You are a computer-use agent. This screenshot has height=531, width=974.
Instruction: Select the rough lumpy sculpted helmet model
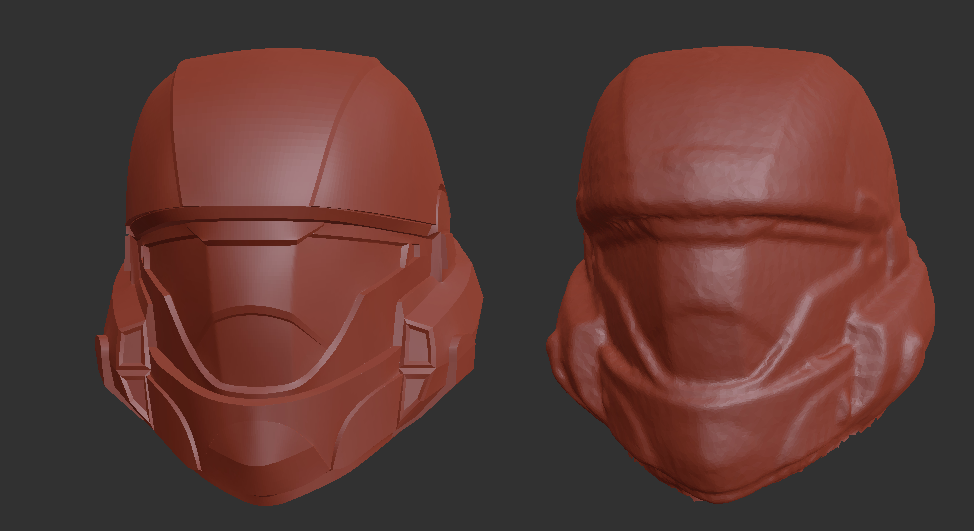(741, 273)
